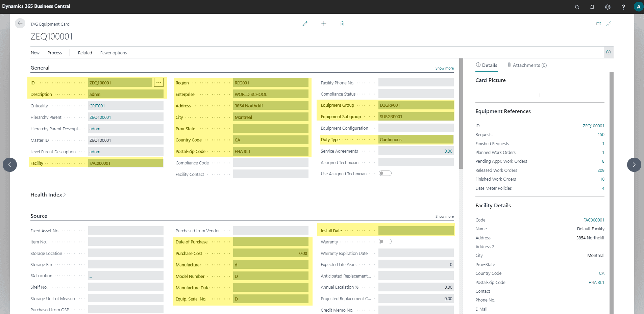Viewport: 644px width, 314px height.
Task: Click the main content vertical scrollbar
Action: pyautogui.click(x=461, y=113)
